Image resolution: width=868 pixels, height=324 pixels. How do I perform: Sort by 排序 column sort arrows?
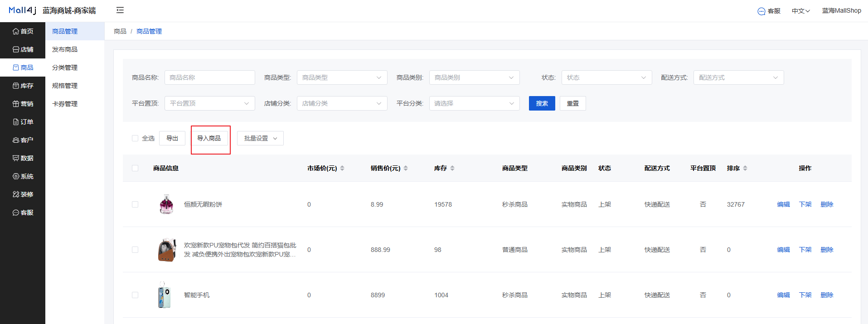745,168
